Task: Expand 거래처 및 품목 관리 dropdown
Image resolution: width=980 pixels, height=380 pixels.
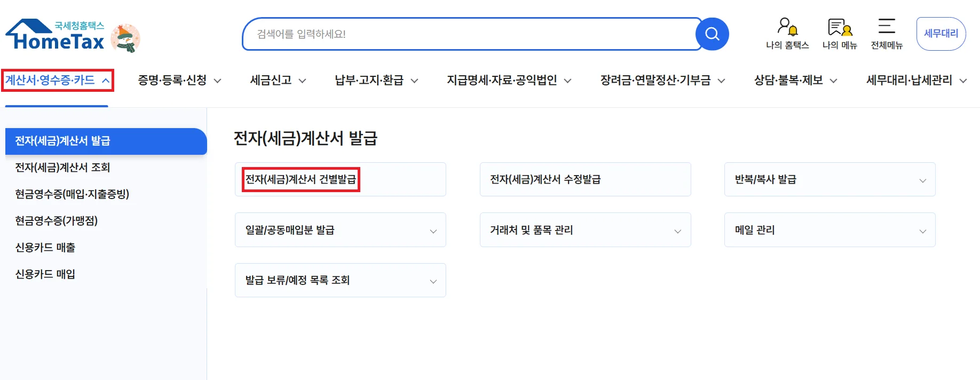Action: click(585, 230)
